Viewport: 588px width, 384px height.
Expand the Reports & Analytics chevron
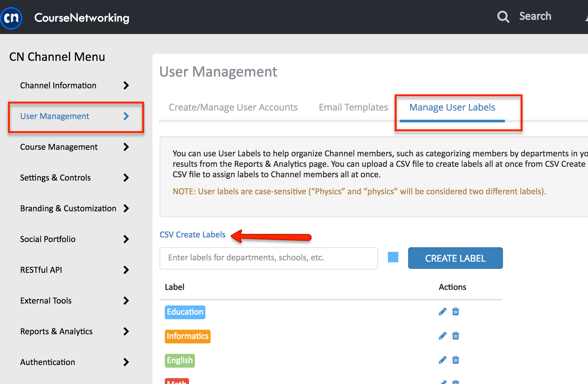coord(126,331)
